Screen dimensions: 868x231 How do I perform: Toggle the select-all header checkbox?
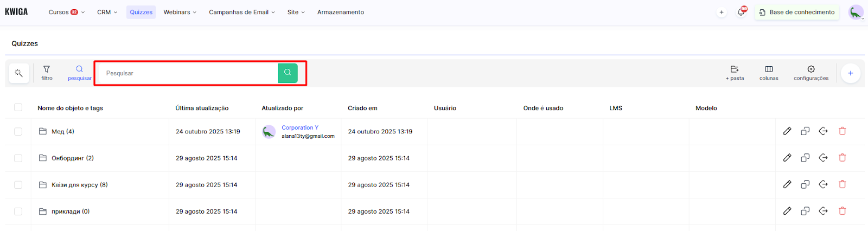(x=18, y=107)
